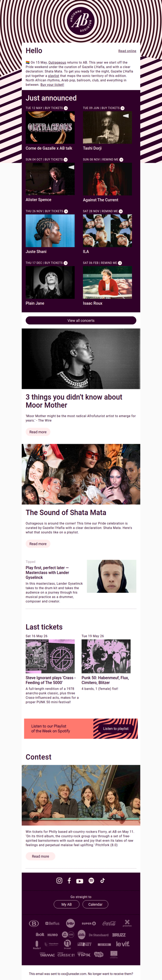Image resolution: width=162 pixels, height=980 pixels.
Task: Open the Spotify icon in footer
Action: tap(91, 880)
